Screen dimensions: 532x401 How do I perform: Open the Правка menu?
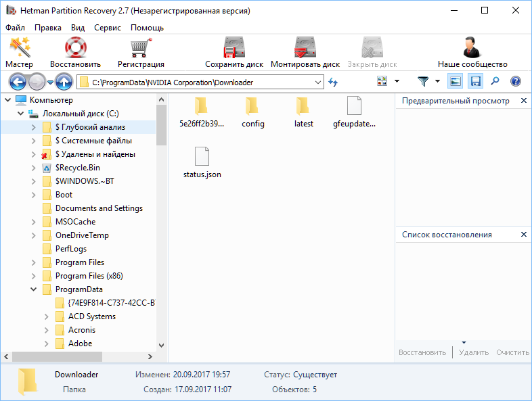[x=48, y=28]
